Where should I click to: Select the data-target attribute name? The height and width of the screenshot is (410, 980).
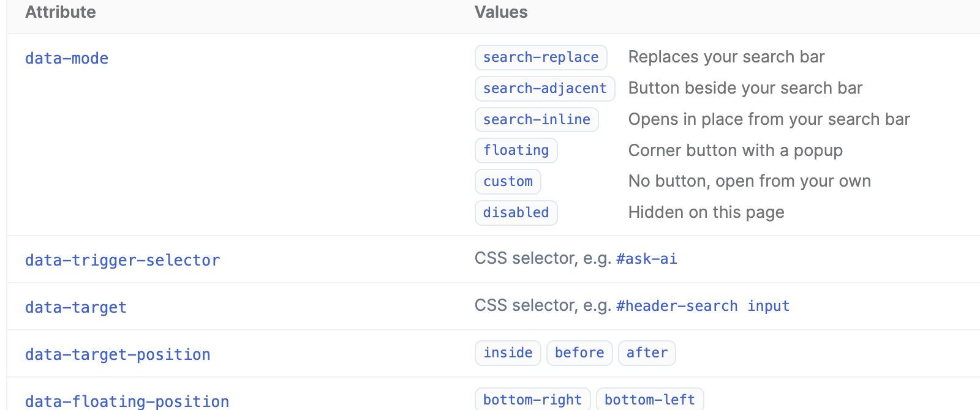[x=76, y=307]
